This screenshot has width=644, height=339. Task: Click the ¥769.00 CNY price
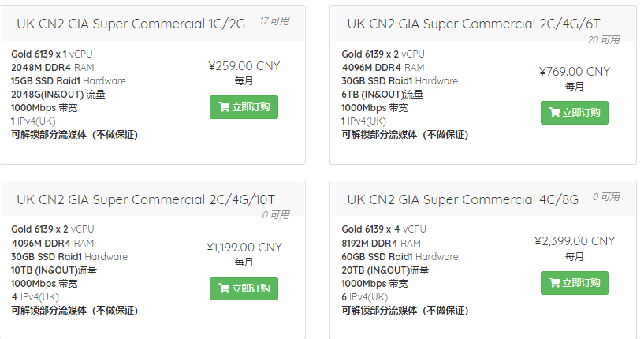coord(575,72)
